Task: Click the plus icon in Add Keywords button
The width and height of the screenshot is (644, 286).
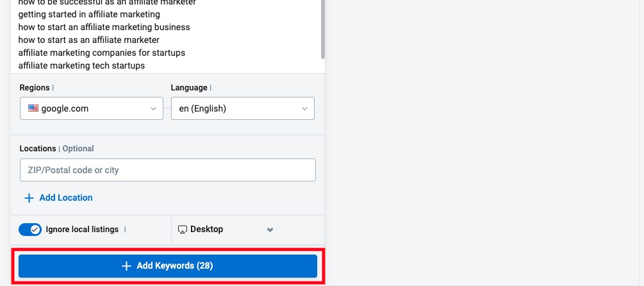Action: (126, 266)
